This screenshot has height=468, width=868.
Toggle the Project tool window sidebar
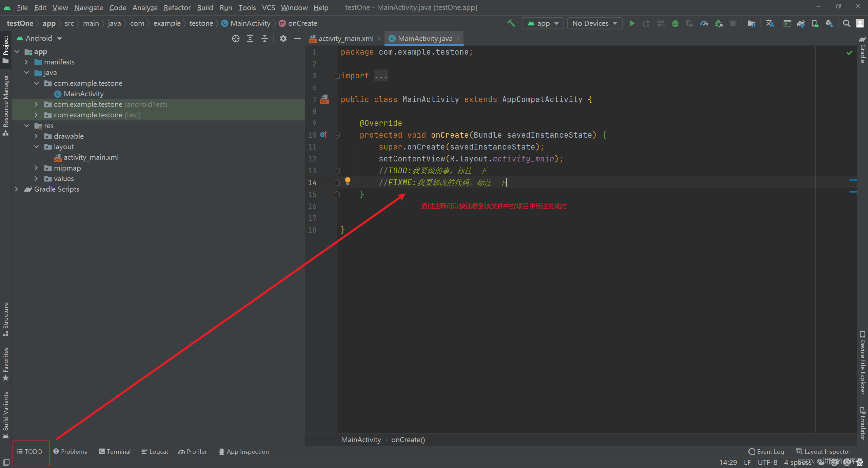coord(5,49)
